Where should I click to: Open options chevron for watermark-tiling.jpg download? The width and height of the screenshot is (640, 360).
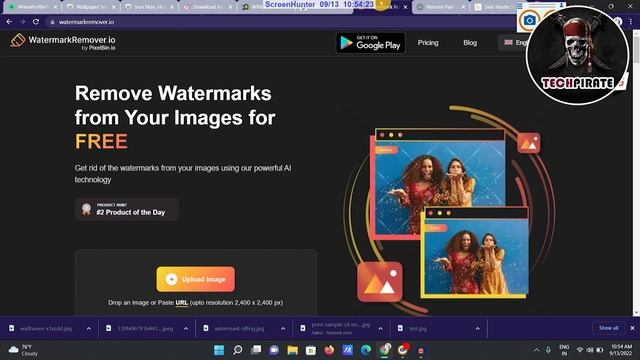pos(283,329)
